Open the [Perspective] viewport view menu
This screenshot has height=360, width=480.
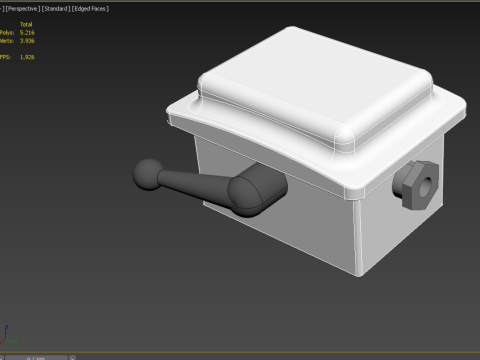pyautogui.click(x=23, y=9)
